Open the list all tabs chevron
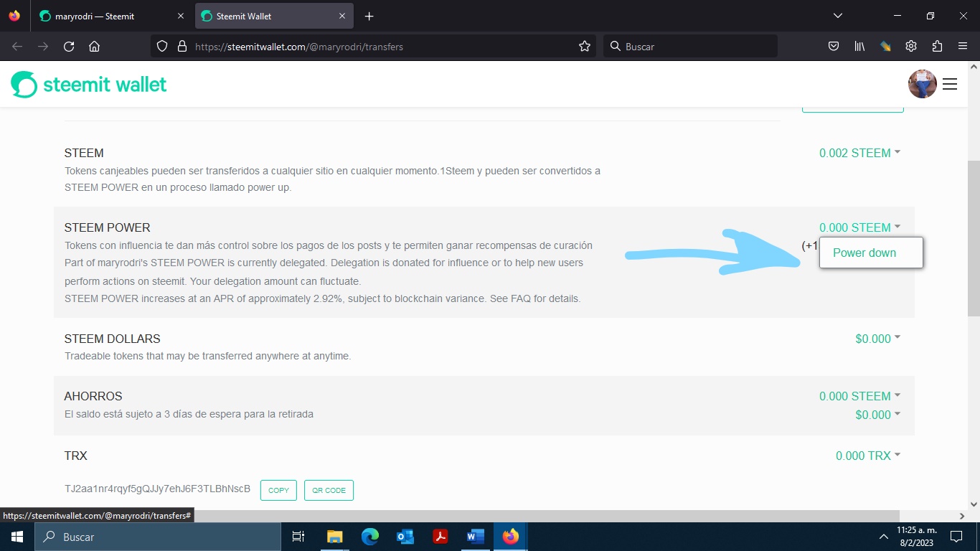The image size is (980, 551). 837,16
